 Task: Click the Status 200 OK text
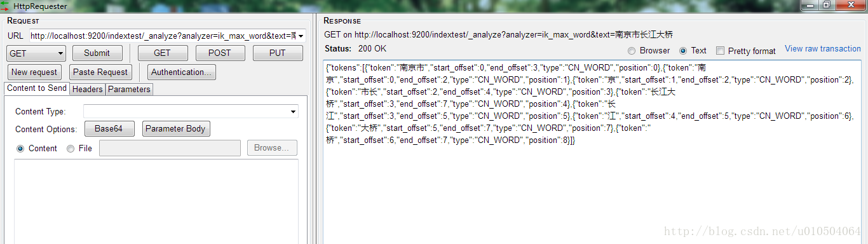[x=355, y=49]
